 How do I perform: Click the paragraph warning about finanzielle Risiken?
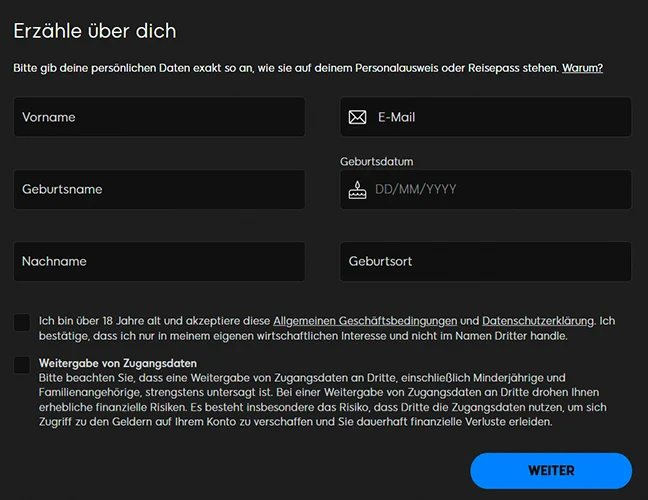pyautogui.click(x=300, y=400)
